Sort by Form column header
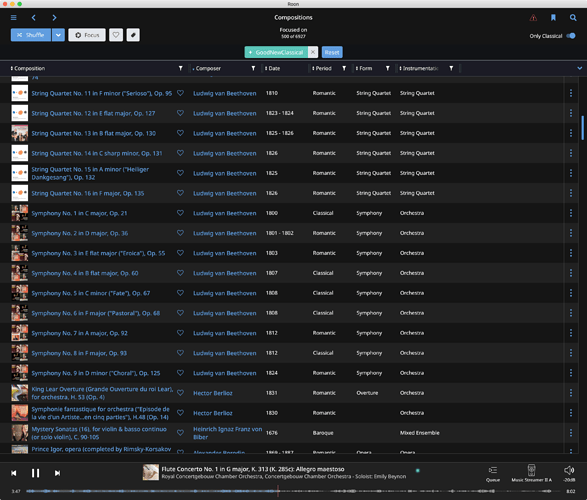The image size is (587, 500). point(364,68)
